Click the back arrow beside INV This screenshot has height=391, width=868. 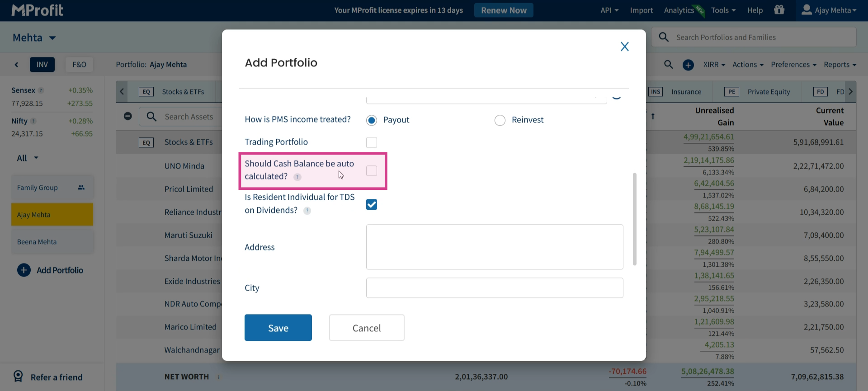point(17,65)
